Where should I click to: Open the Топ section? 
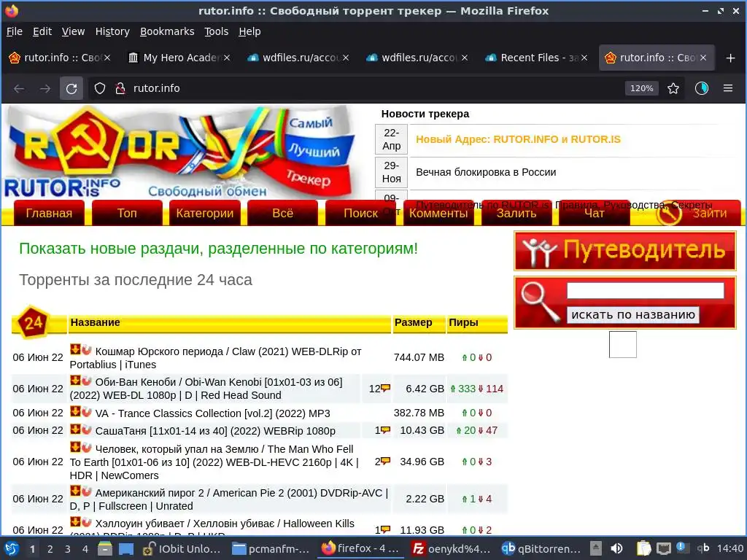click(127, 213)
